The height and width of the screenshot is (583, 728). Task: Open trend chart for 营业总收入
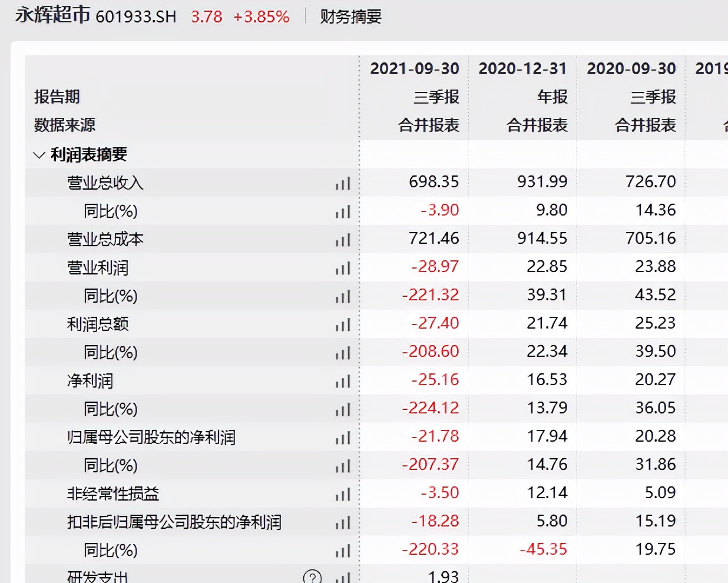tap(342, 183)
